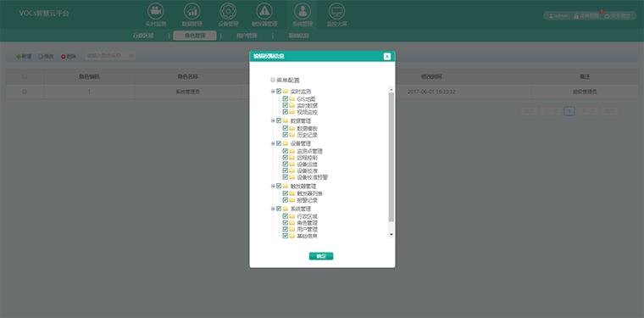This screenshot has width=644, height=318.
Task: Click the 超级管理员 remark cell
Action: point(585,92)
